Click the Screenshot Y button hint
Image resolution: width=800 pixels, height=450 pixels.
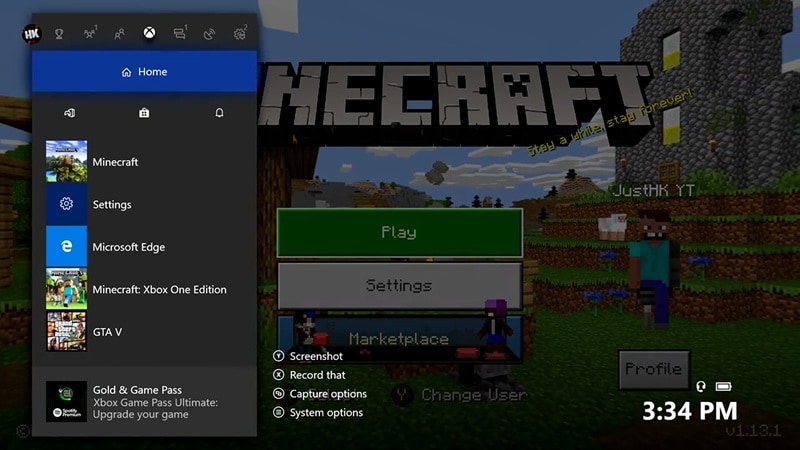pos(308,356)
